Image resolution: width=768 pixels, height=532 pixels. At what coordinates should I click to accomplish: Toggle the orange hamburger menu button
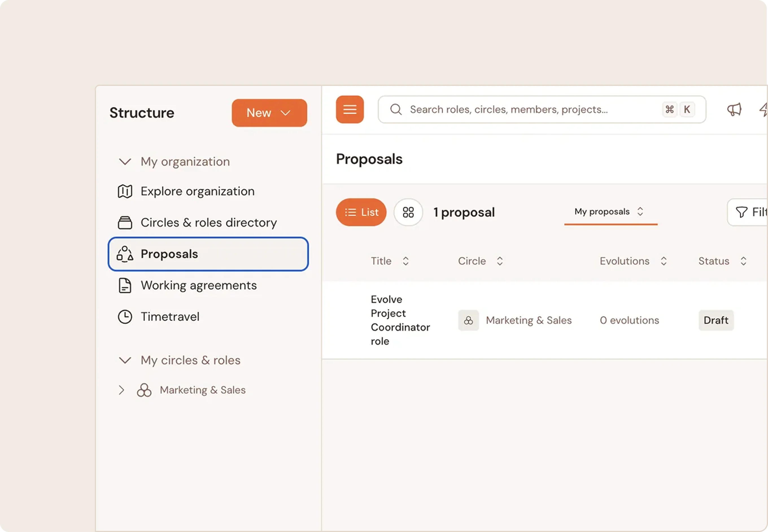(x=350, y=109)
